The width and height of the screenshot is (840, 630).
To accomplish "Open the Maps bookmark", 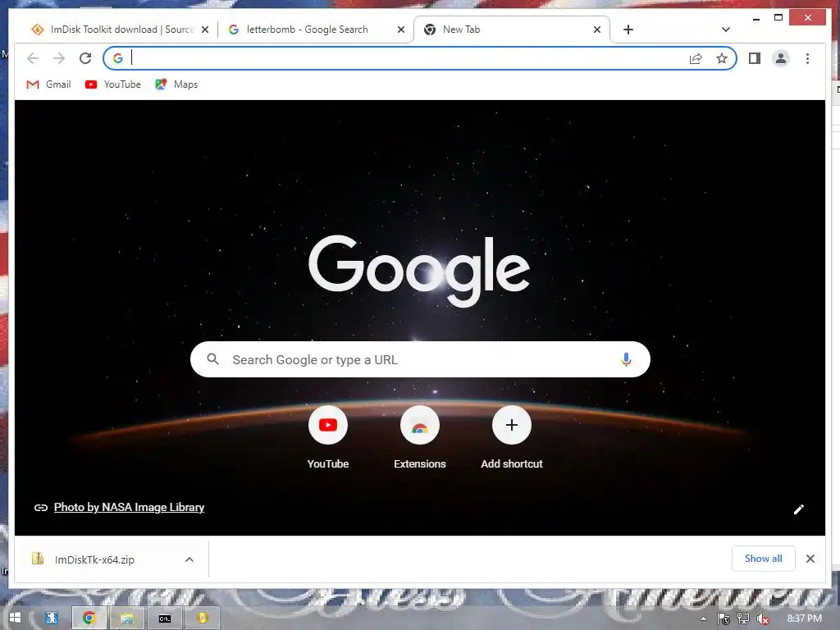I will 176,84.
